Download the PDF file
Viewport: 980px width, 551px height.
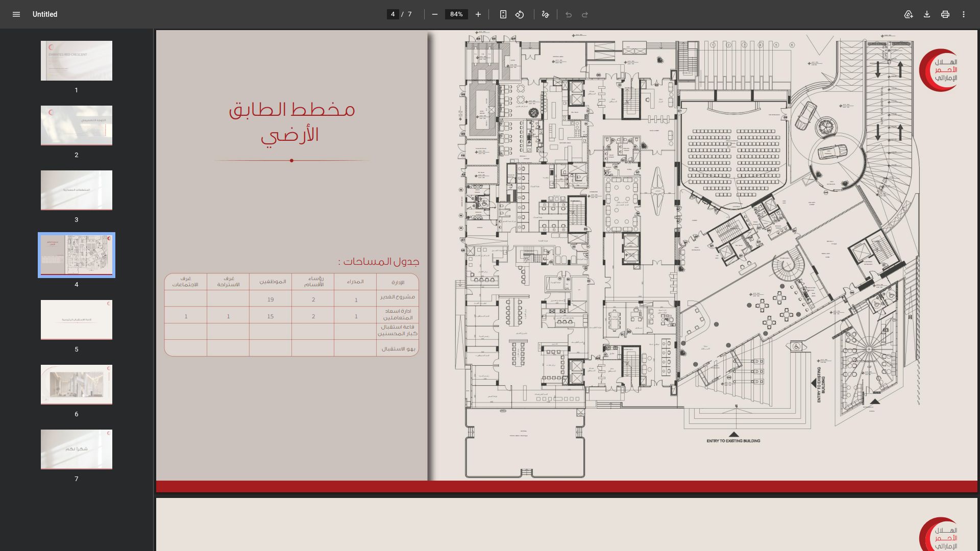point(927,14)
